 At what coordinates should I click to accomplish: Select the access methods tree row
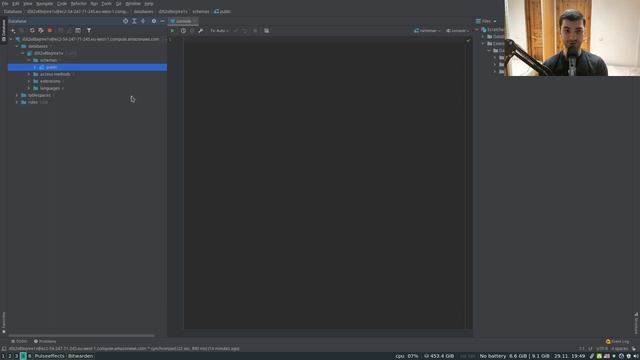[87, 74]
